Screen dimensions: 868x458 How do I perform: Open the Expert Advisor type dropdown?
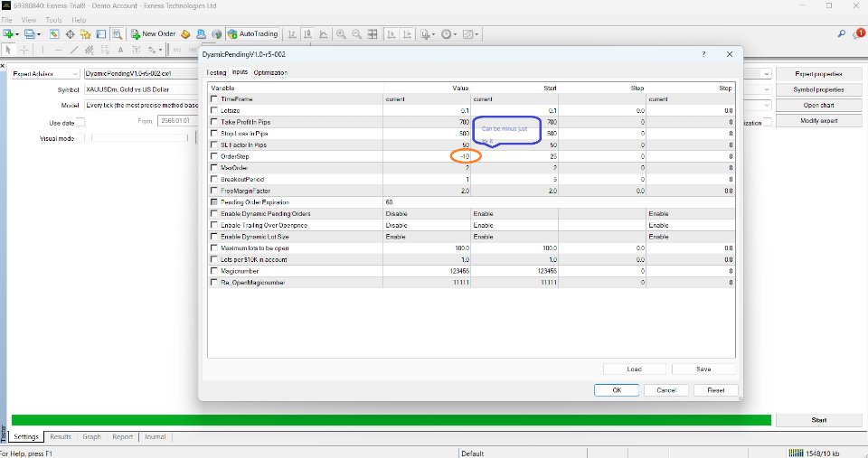click(46, 73)
